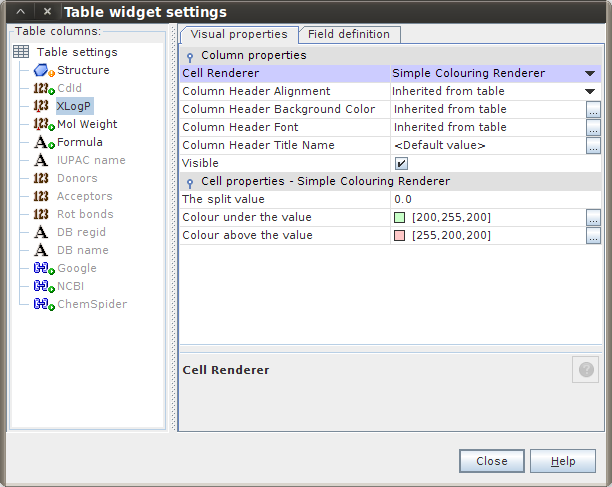Collapse the Cell properties section
Screen dimensions: 612x487
pyautogui.click(x=190, y=182)
